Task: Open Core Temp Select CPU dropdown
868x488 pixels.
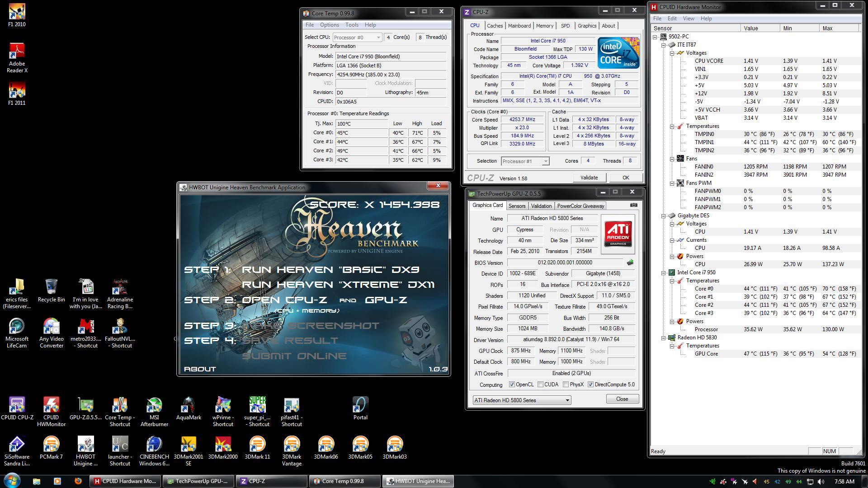Action: point(357,38)
